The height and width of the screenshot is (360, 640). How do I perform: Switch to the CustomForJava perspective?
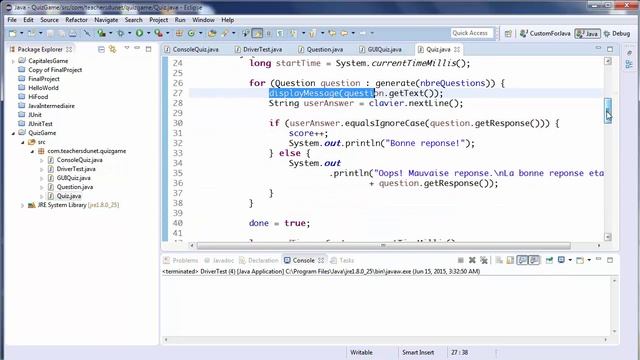coord(545,33)
